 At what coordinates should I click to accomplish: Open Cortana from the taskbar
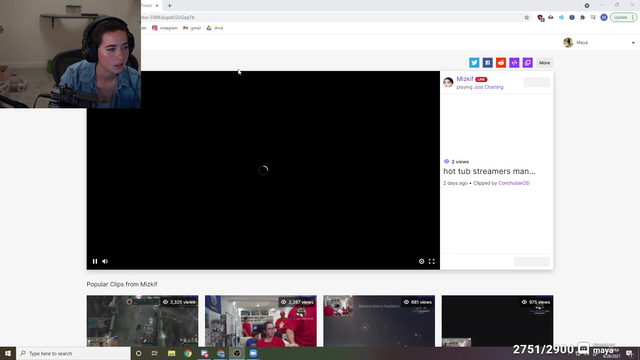pyautogui.click(x=138, y=353)
